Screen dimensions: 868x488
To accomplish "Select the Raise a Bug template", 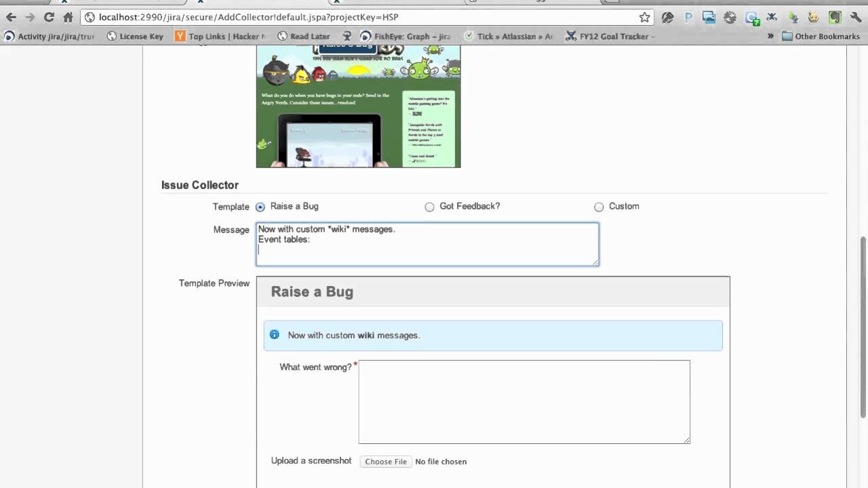I will click(260, 207).
